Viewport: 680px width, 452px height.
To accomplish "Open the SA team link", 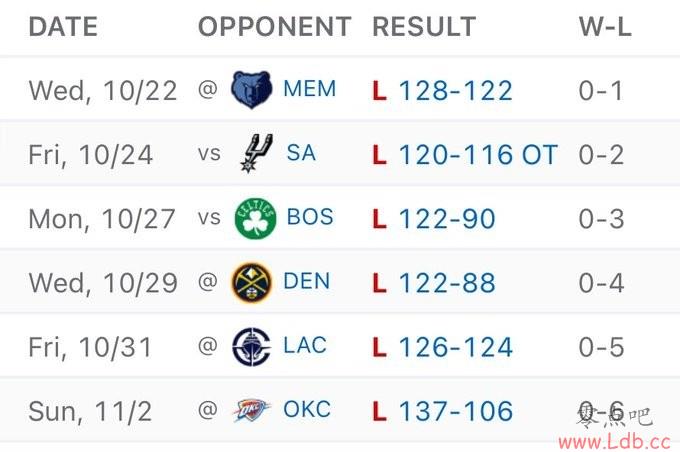I will pos(301,154).
